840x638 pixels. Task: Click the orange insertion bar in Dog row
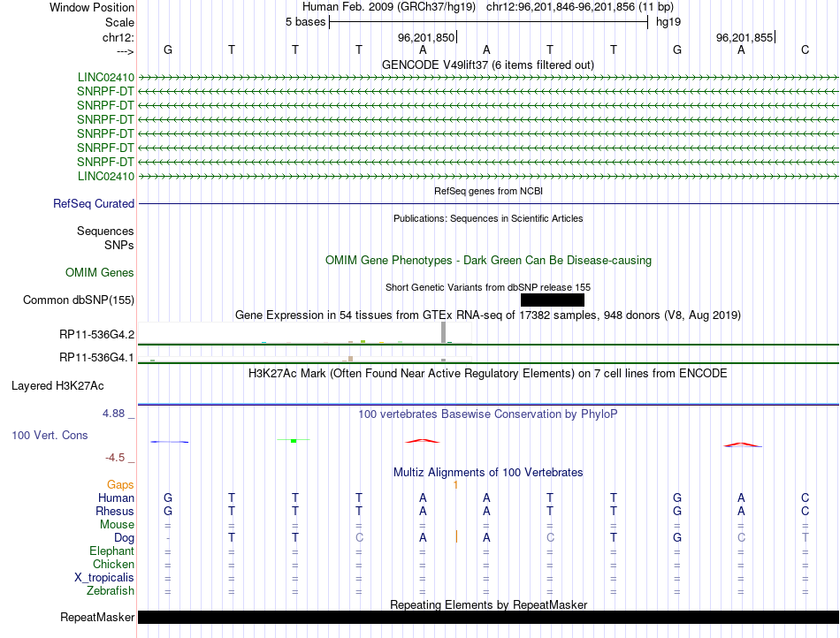456,537
